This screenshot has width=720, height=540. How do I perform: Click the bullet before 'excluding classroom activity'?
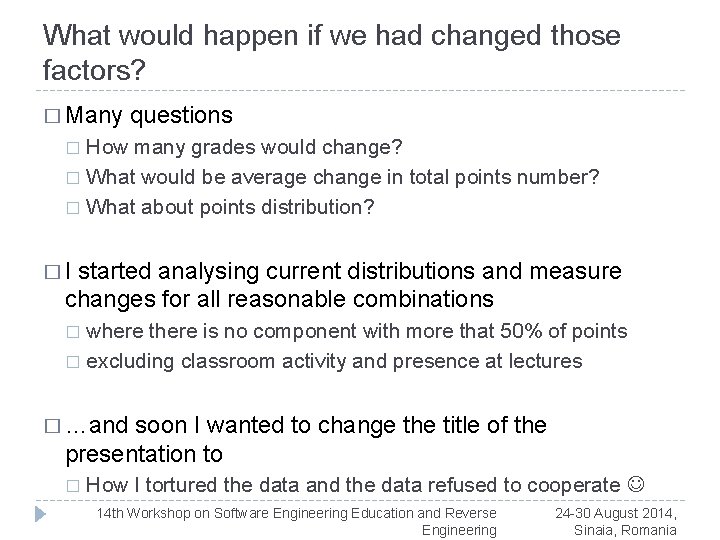pos(72,362)
